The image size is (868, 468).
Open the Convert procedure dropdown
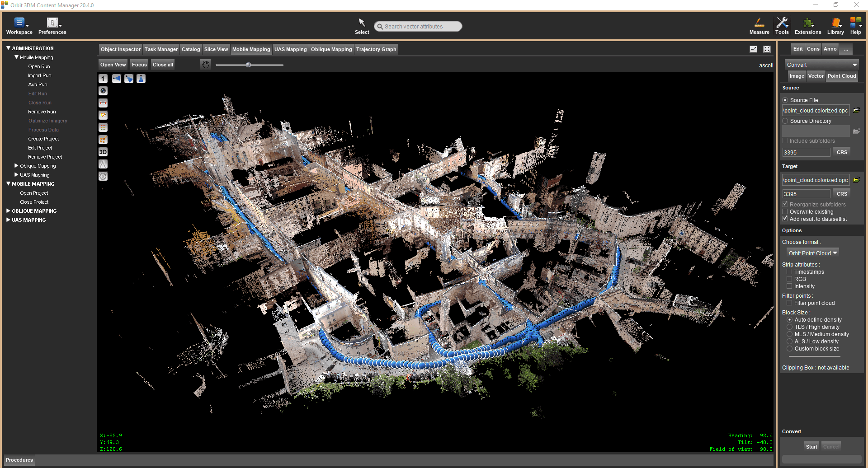(x=821, y=65)
